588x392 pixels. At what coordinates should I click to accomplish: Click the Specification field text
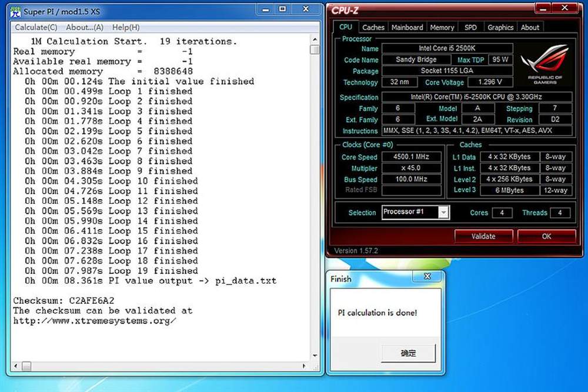477,97
